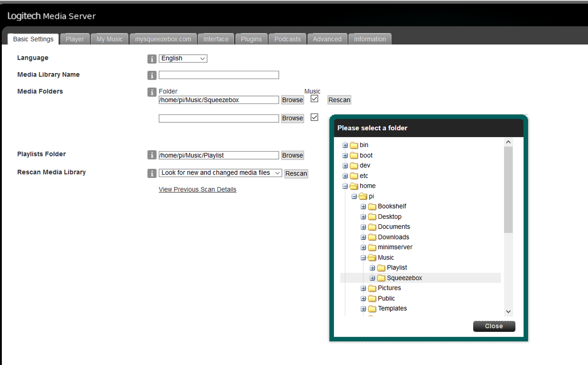Toggle Music checkbox for Squeezebox folder row
The height and width of the screenshot is (365, 588).
coord(314,99)
